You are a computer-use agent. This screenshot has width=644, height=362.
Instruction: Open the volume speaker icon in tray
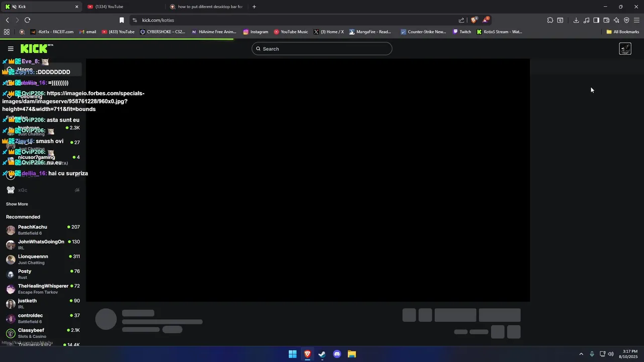click(611, 354)
